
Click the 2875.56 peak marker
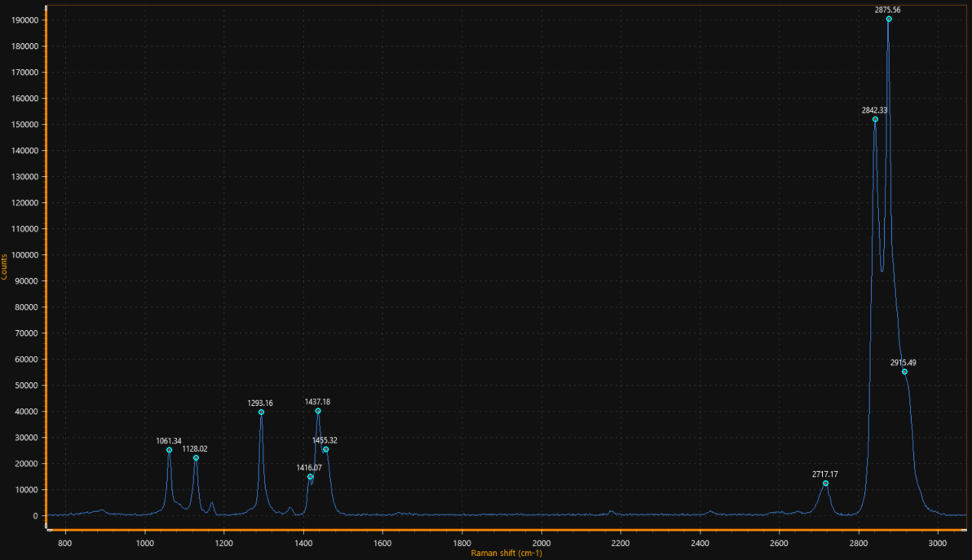[889, 19]
